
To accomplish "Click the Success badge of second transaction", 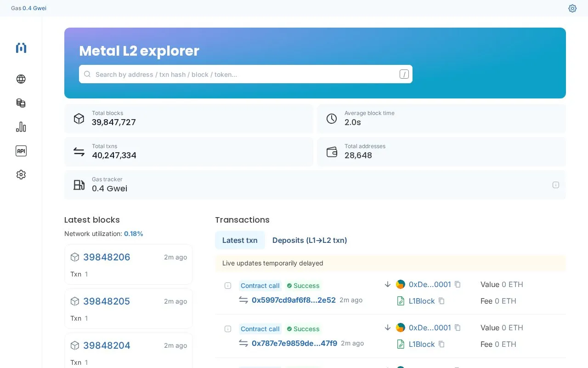I will coord(303,329).
